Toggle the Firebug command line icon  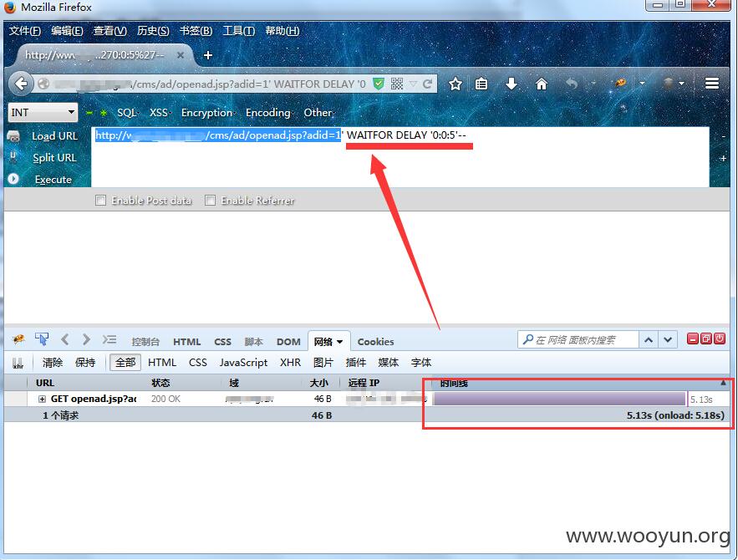coord(109,339)
